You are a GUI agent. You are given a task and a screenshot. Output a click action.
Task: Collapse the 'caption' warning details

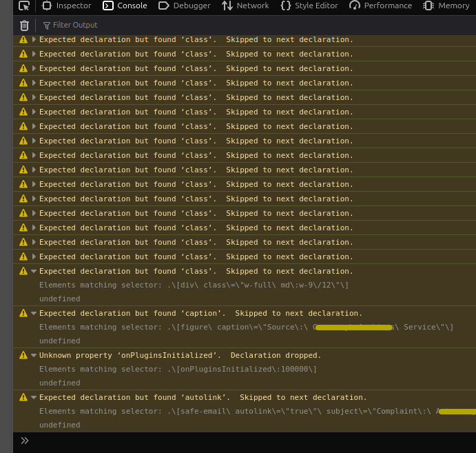[34, 313]
